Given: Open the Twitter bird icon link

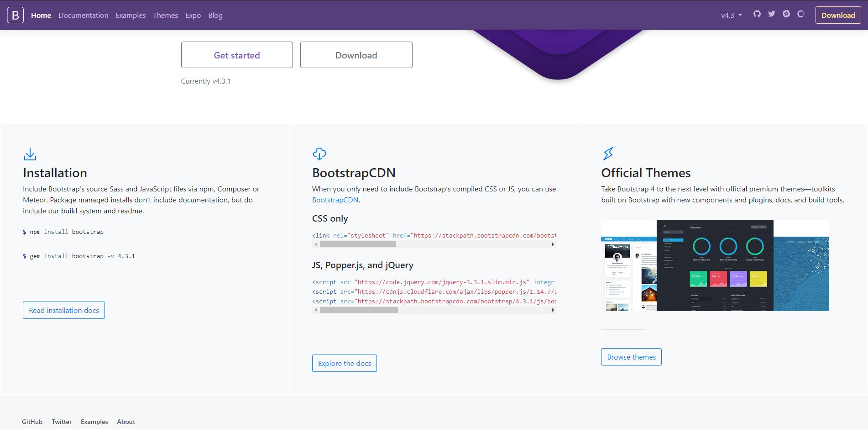Looking at the screenshot, I should [x=771, y=14].
